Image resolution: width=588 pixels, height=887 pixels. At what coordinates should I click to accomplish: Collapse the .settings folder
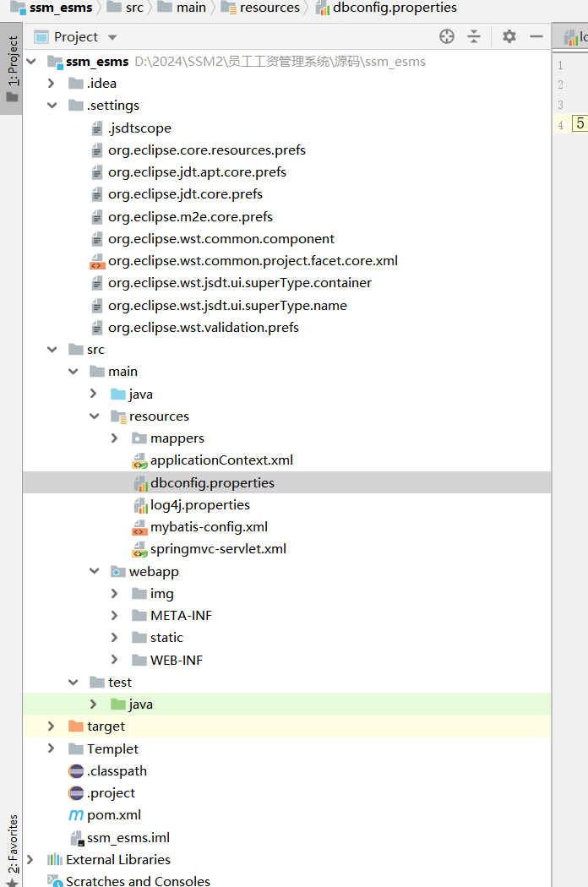pos(52,106)
